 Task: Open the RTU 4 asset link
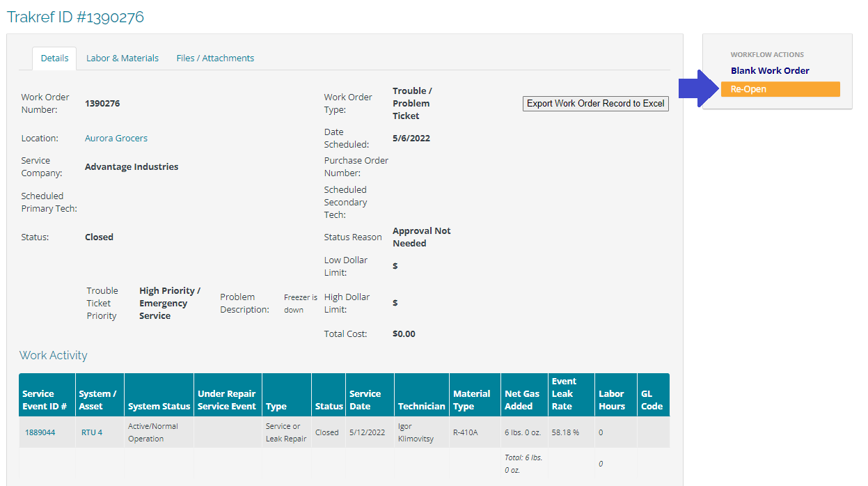91,432
